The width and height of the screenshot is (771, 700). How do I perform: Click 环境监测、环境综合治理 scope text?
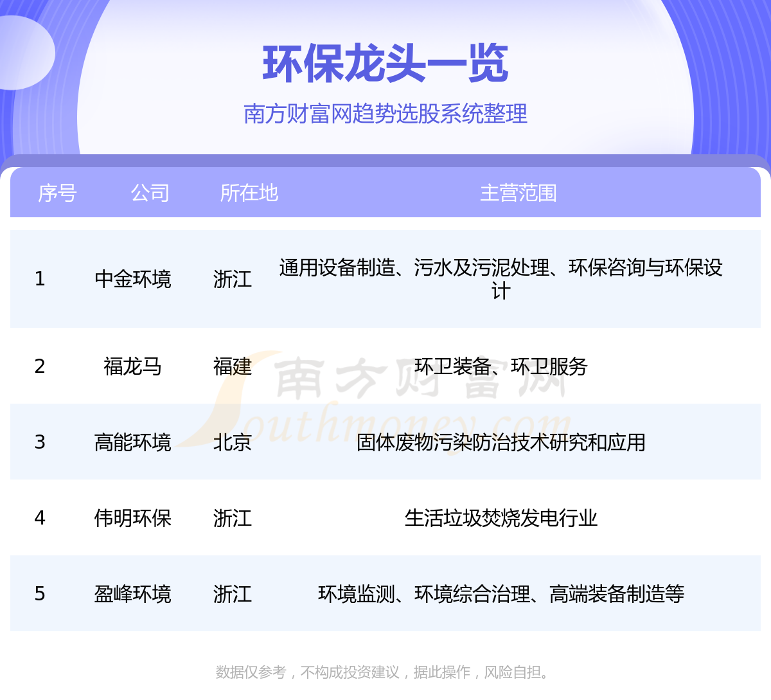[501, 594]
